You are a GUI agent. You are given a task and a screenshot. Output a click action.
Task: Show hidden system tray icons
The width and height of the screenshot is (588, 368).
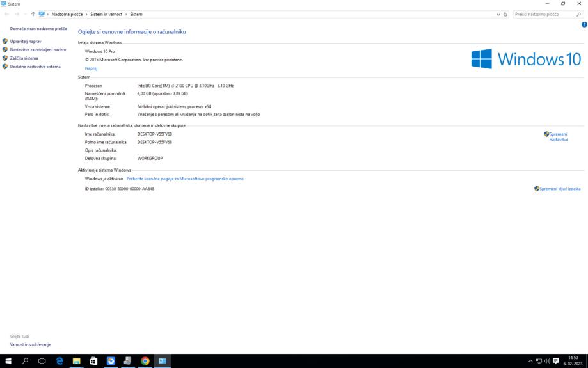tap(530, 361)
